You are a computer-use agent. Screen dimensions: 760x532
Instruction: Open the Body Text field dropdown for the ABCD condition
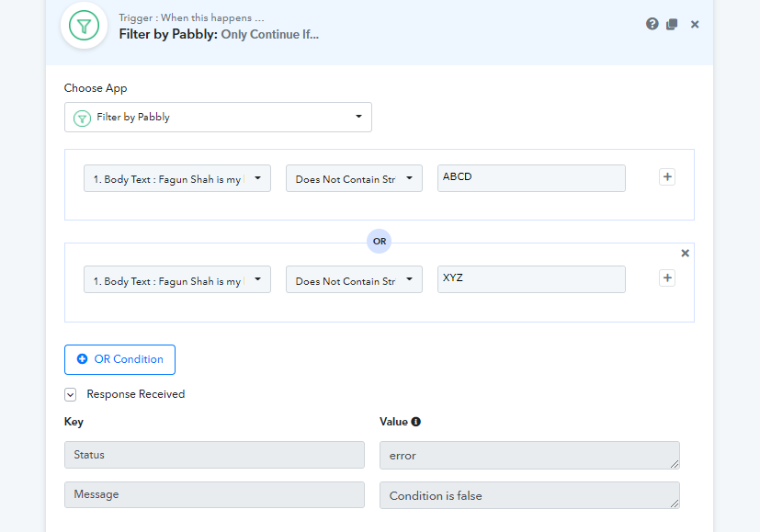pos(177,178)
